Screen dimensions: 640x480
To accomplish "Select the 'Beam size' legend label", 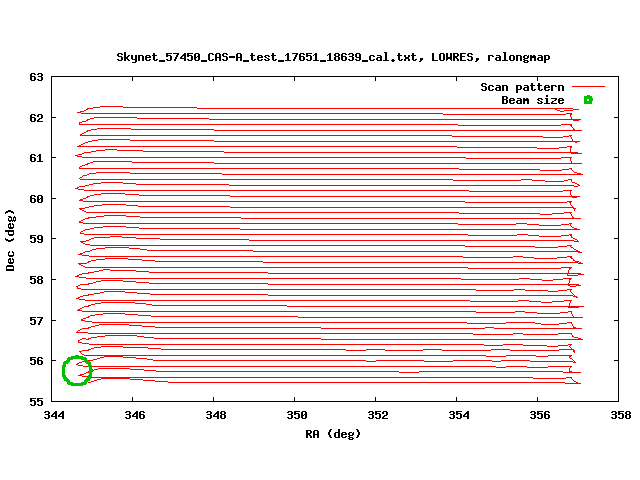I will pos(533,100).
